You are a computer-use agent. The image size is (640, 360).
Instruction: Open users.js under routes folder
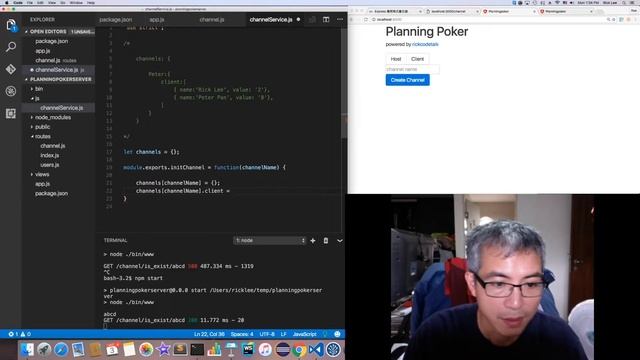pyautogui.click(x=58, y=165)
